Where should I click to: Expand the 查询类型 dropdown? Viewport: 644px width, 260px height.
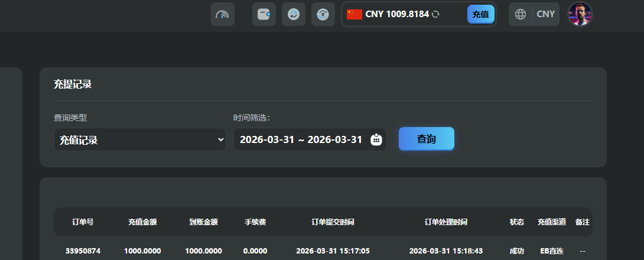pyautogui.click(x=140, y=139)
